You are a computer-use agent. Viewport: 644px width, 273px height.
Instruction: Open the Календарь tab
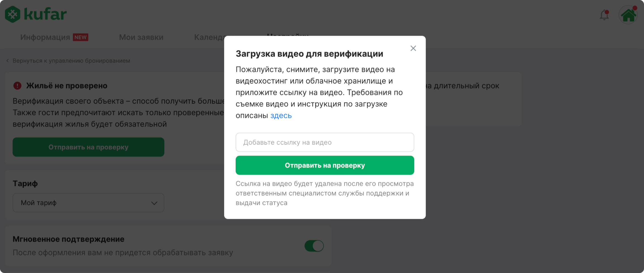click(x=209, y=37)
